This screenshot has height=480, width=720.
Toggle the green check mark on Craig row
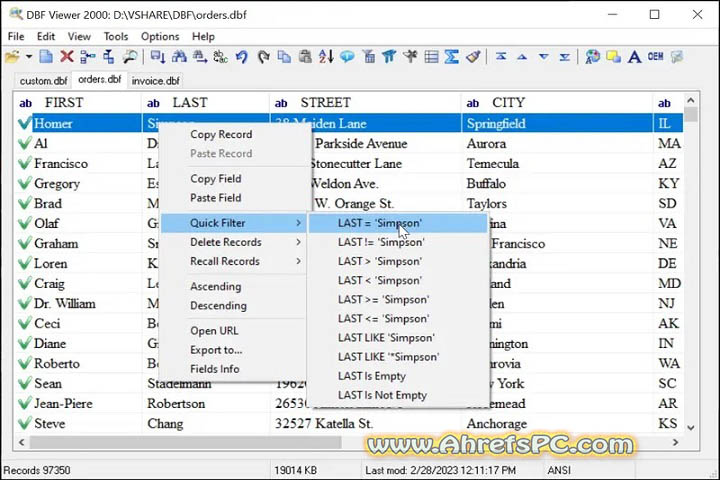pos(25,283)
